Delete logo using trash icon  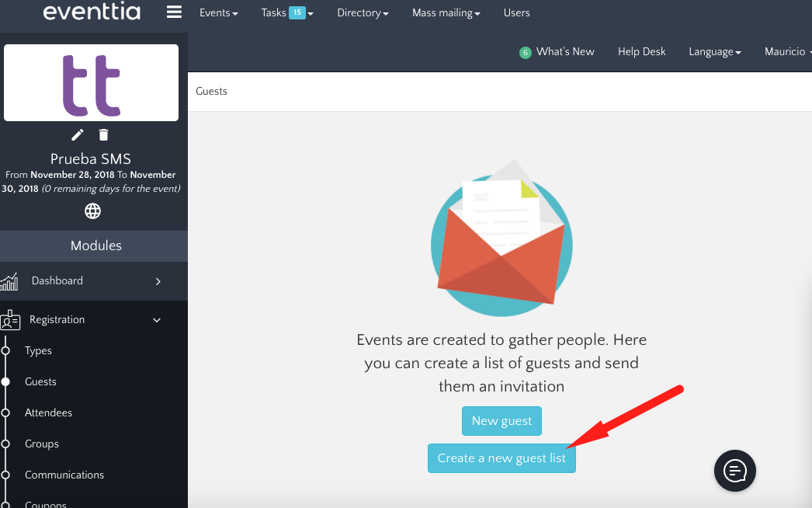[104, 135]
